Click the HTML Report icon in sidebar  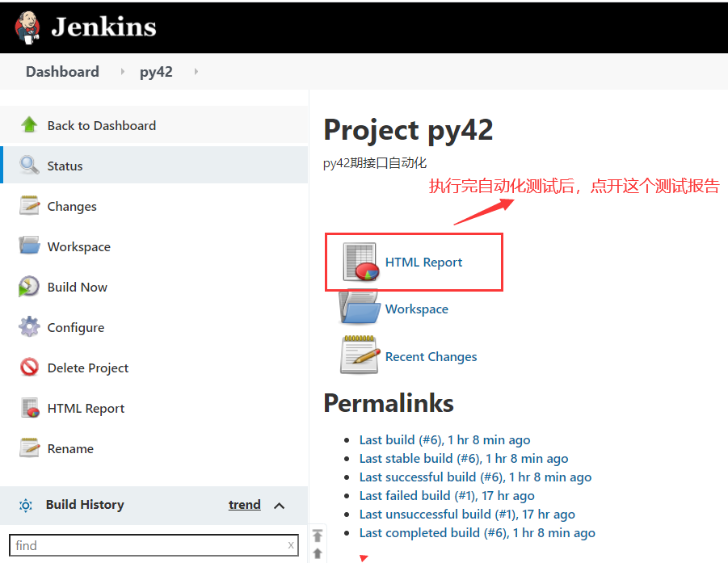tap(30, 408)
